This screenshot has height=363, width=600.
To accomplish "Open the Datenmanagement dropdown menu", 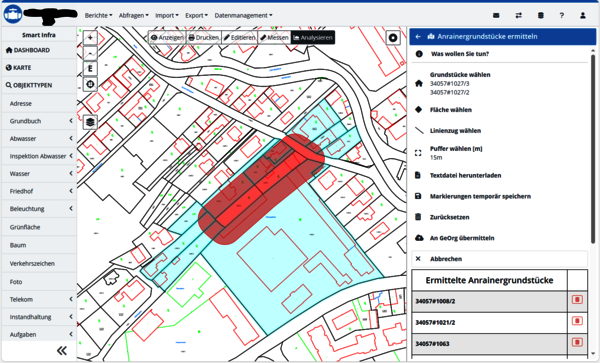I will coord(243,15).
